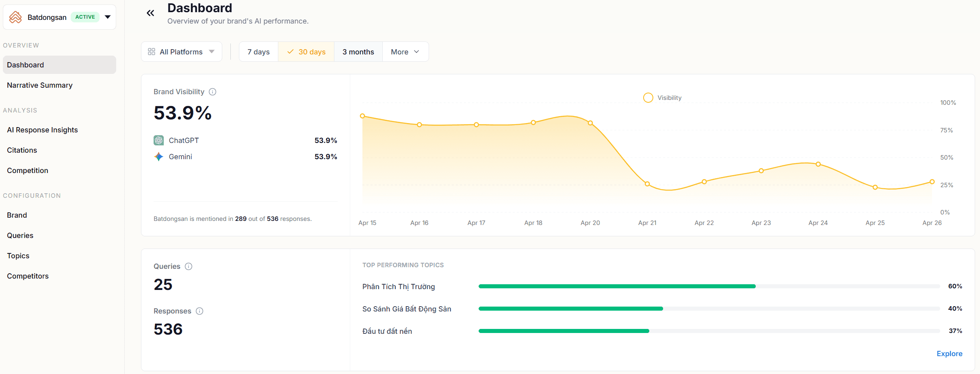The width and height of the screenshot is (980, 374).
Task: Click the Apr 20 chart data point
Action: click(x=590, y=123)
